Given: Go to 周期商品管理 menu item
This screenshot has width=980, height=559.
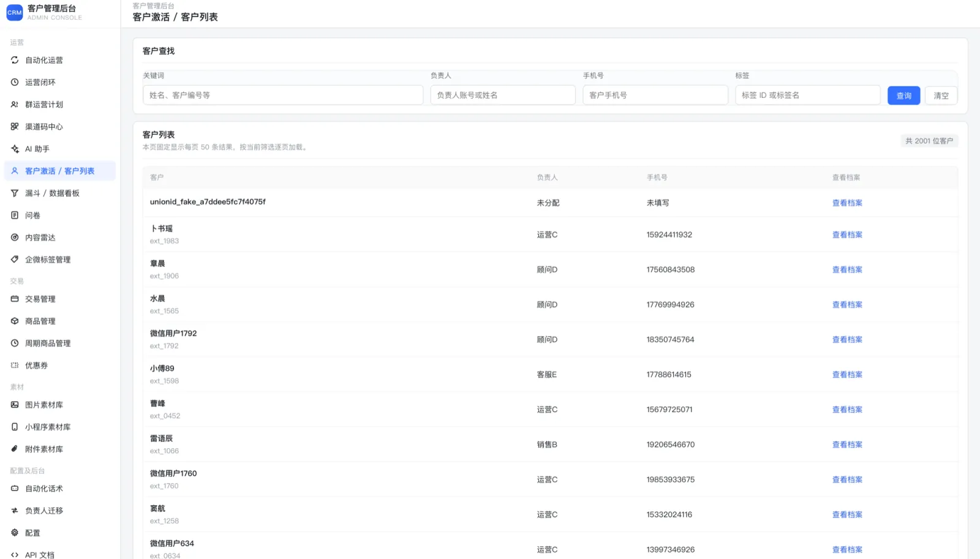Looking at the screenshot, I should [60, 343].
